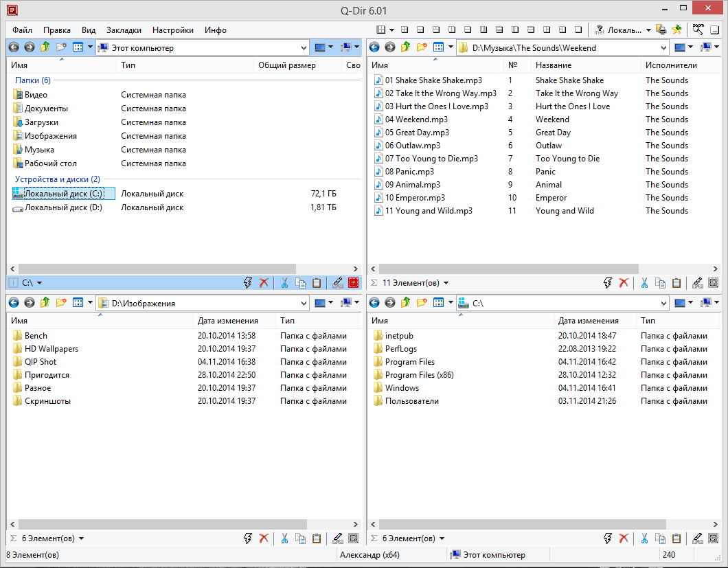
Task: Open the Правка menu
Action: coord(57,30)
